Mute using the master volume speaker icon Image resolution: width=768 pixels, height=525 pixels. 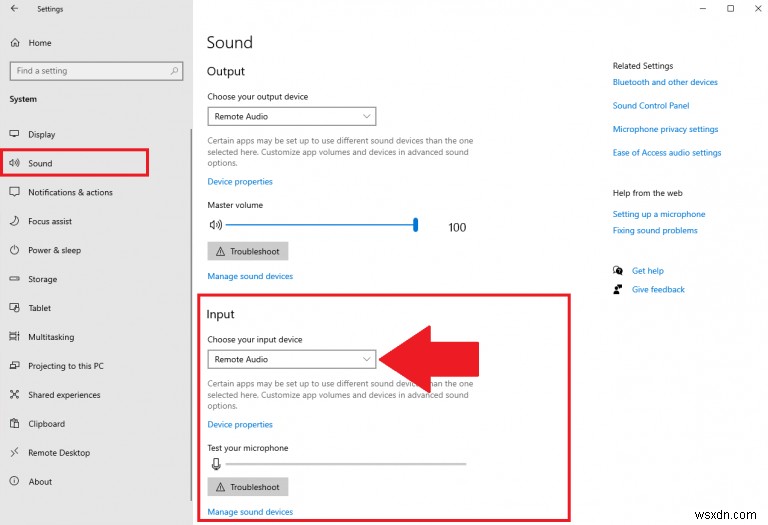[215, 226]
